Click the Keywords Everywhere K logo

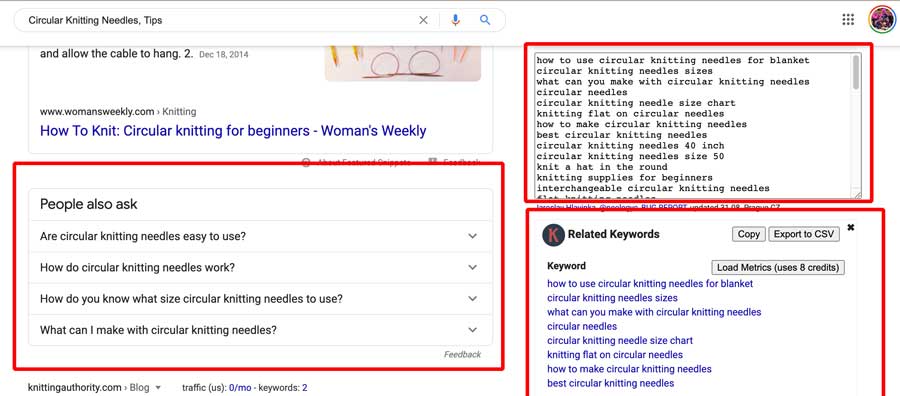click(x=553, y=235)
